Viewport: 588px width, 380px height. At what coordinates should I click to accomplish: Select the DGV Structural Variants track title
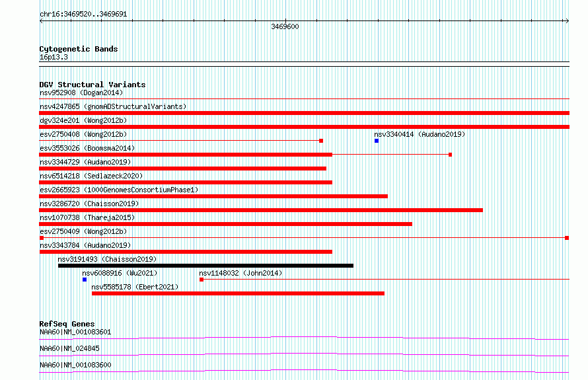tap(92, 85)
